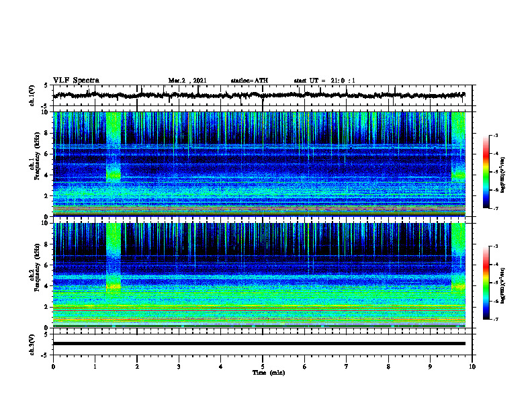Click the ch.2 color bar "-7" label

tap(496, 319)
